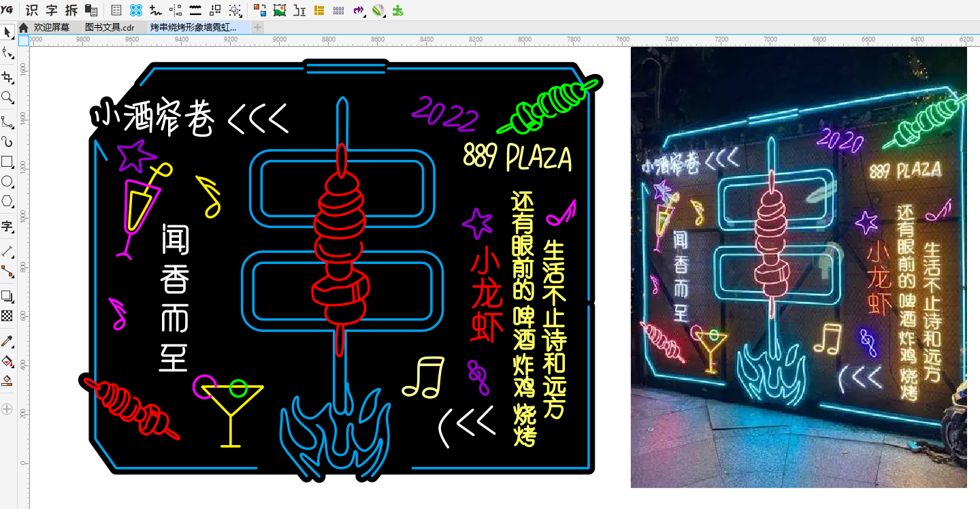Click the text height dimension icon
Image resolution: width=980 pixels, height=509 pixels.
(x=299, y=10)
